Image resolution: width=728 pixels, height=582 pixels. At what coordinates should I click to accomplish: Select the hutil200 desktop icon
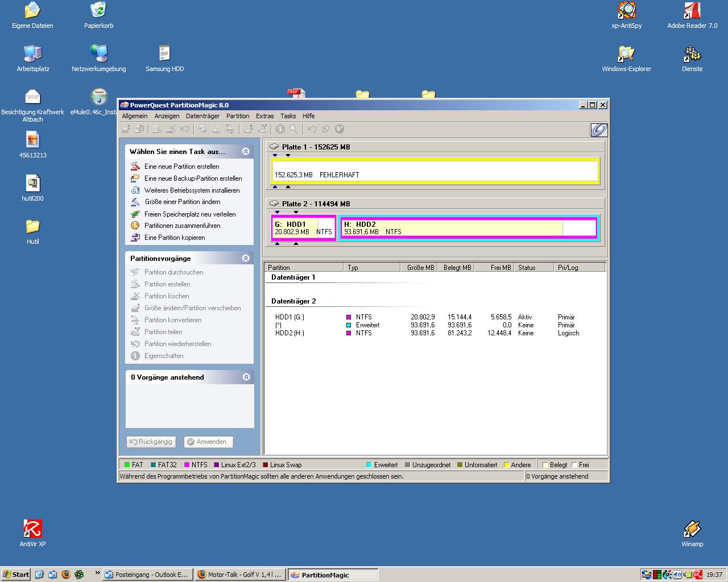click(32, 189)
